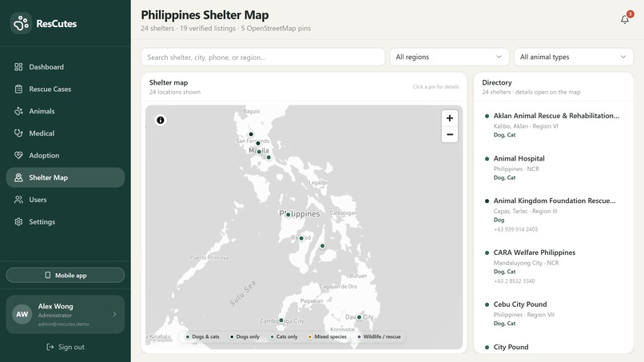Click the Rescue Cases clipboard icon
644x362 pixels.
(x=18, y=90)
